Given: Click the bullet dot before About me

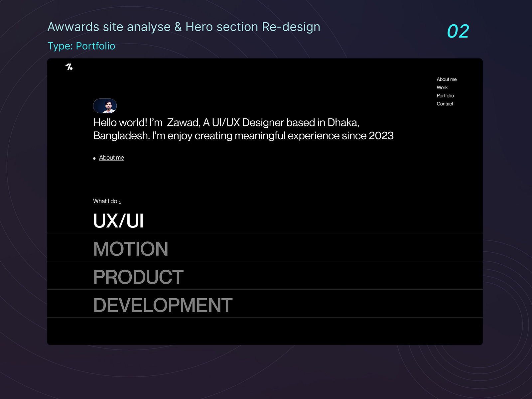Looking at the screenshot, I should 94,159.
